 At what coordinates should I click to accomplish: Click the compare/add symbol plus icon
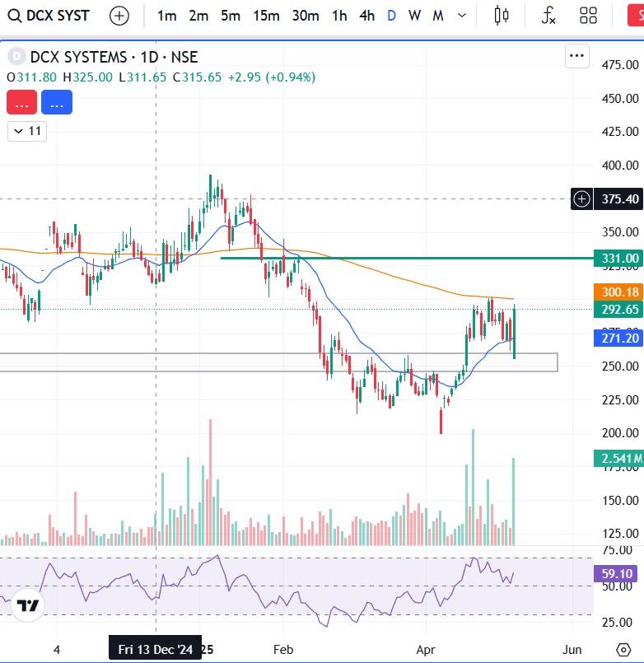pos(119,16)
